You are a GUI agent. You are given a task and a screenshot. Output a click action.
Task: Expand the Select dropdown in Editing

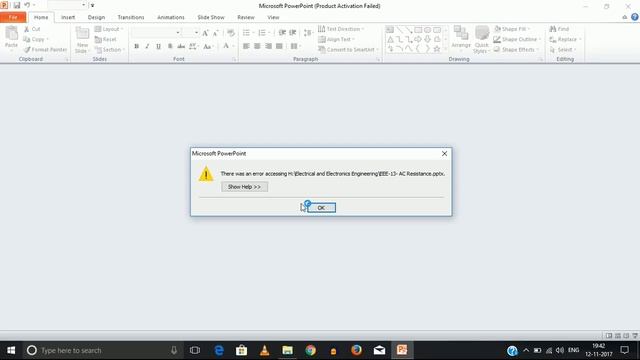click(x=563, y=49)
